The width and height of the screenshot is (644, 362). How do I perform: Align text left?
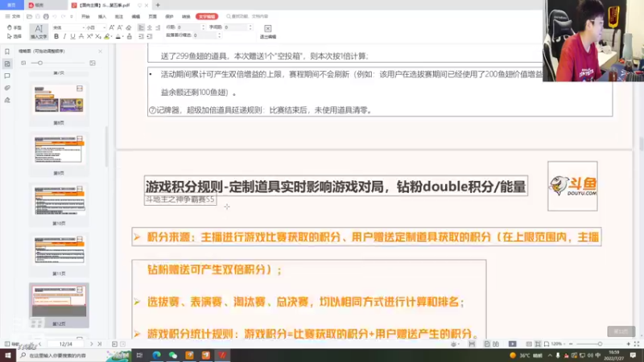pyautogui.click(x=141, y=27)
